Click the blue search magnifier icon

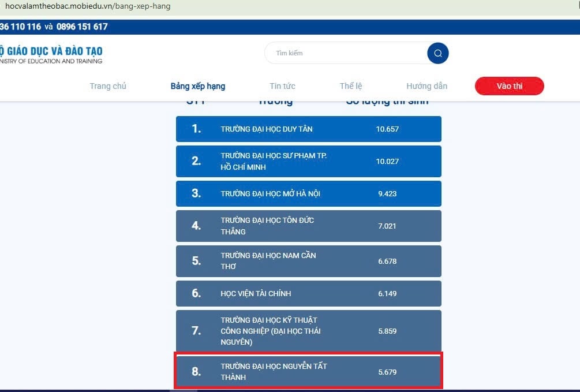[437, 53]
